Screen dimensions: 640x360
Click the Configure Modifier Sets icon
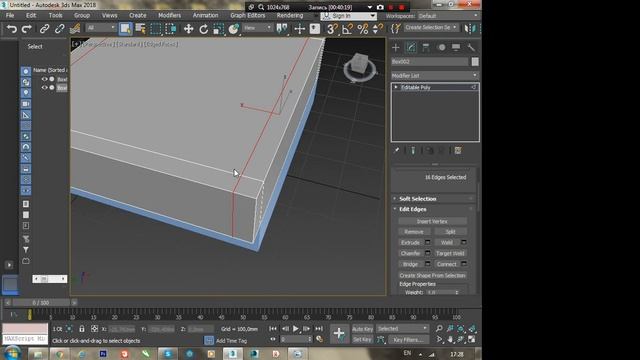(458, 151)
